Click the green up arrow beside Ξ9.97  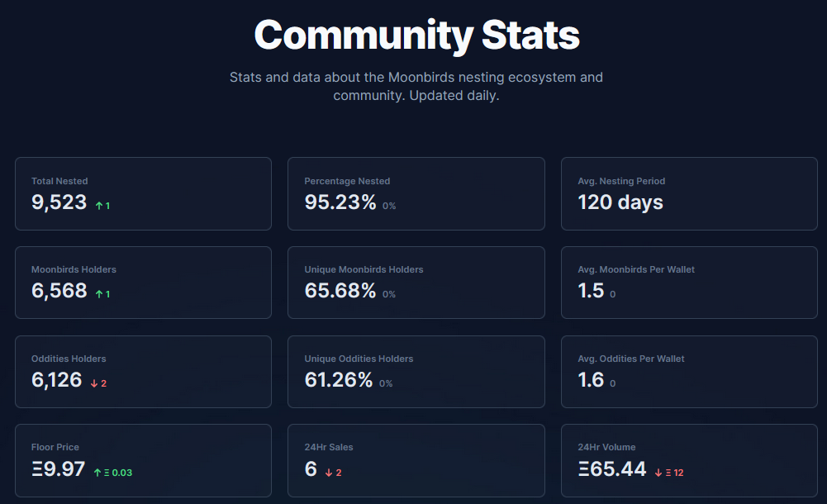tap(97, 473)
